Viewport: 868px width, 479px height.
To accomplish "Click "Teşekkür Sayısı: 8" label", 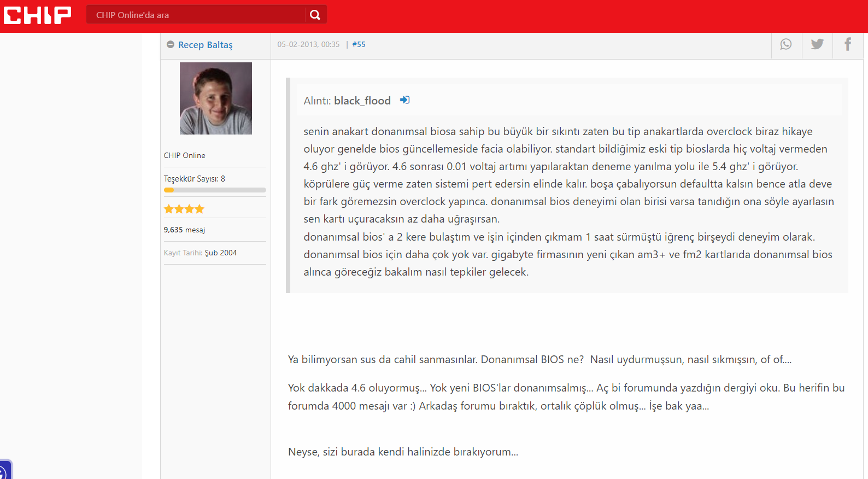I will tap(195, 179).
